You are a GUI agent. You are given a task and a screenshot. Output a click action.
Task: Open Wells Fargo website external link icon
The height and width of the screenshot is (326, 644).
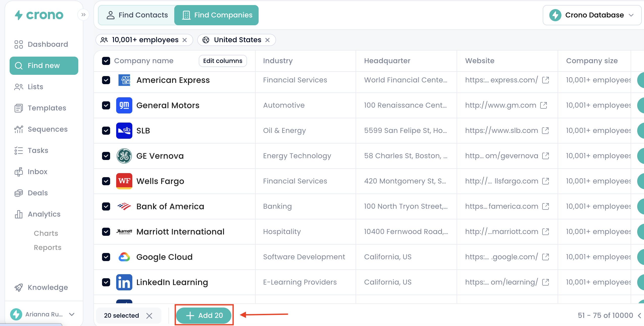coord(546,181)
